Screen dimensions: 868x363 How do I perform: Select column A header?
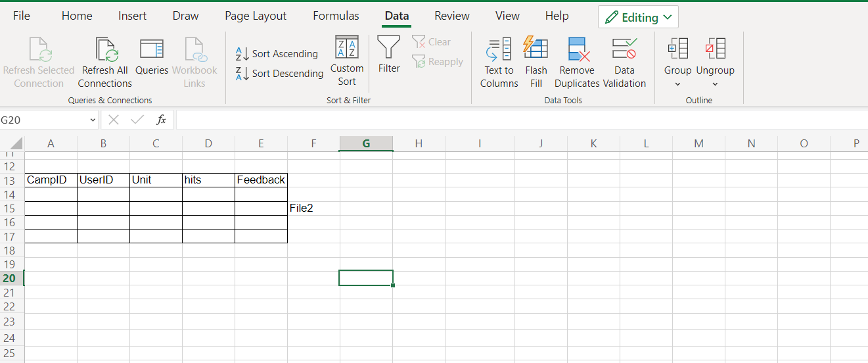(x=51, y=143)
